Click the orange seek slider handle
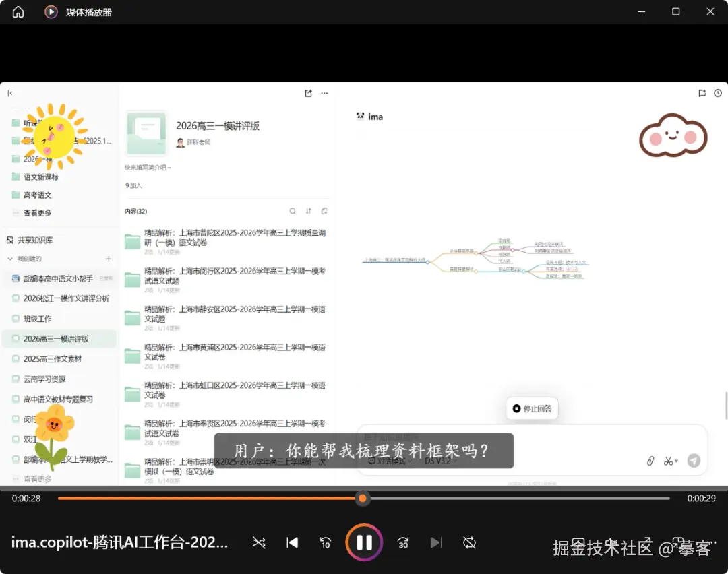 pyautogui.click(x=363, y=499)
